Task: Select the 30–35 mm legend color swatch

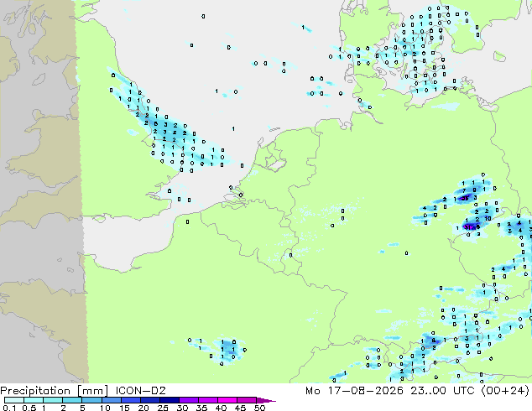Action: click(x=188, y=400)
